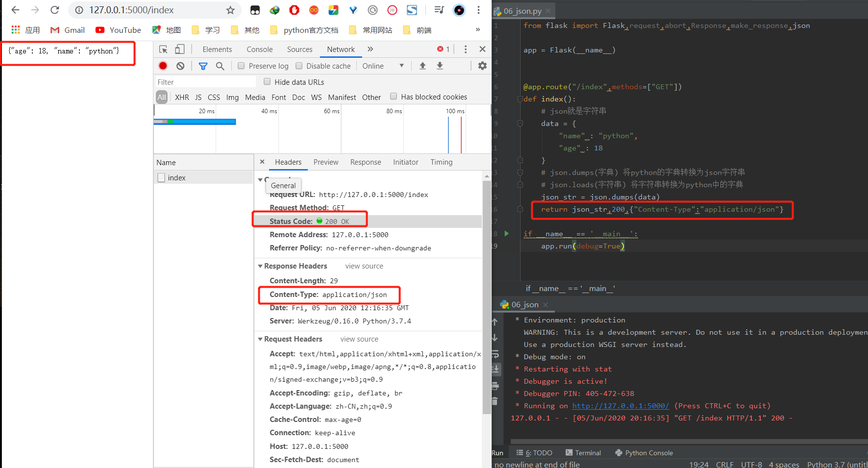Click the network Filter input field
The height and width of the screenshot is (468, 868).
click(206, 82)
